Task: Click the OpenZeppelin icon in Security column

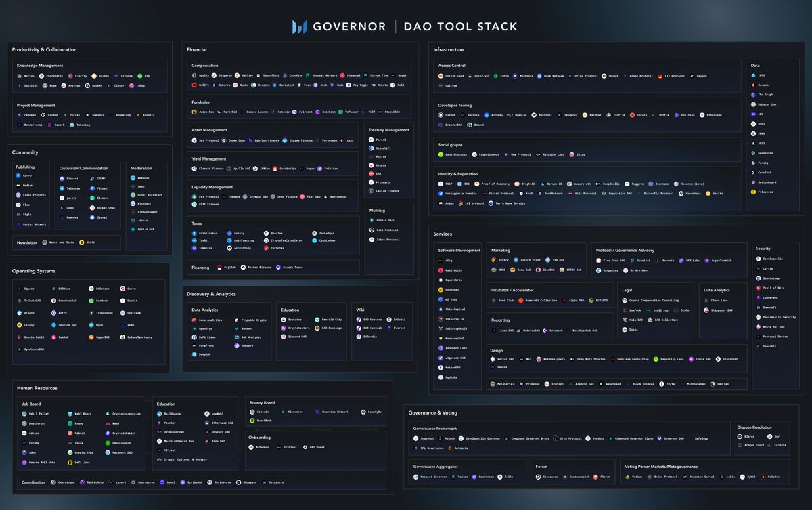Action: pos(758,259)
